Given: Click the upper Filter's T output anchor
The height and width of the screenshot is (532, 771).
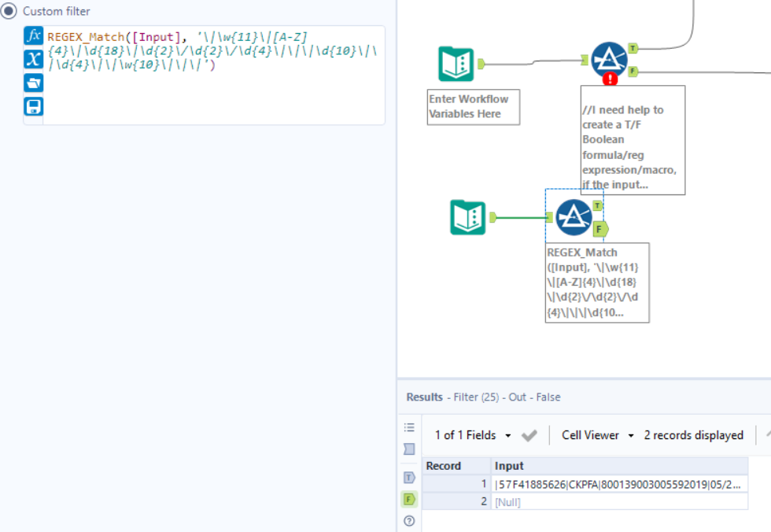Looking at the screenshot, I should (x=633, y=48).
